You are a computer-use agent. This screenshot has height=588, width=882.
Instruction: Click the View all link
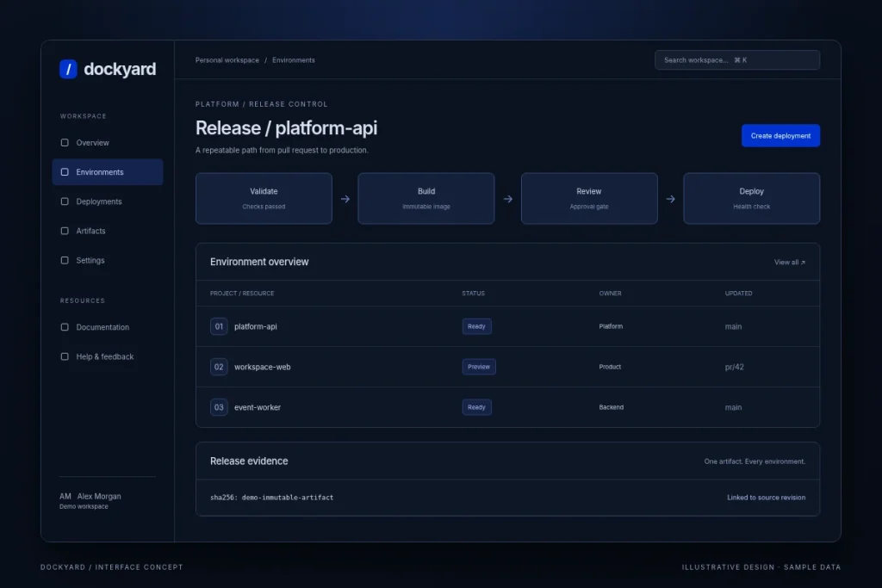click(789, 263)
